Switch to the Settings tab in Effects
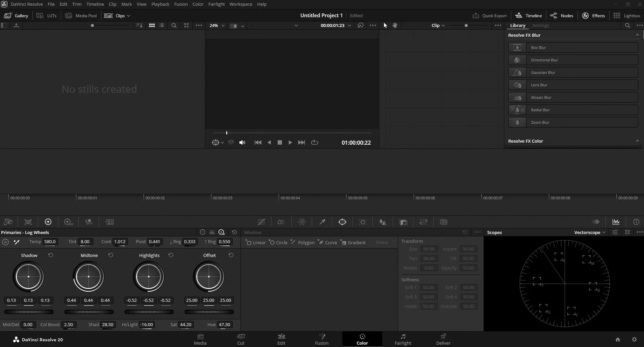The width and height of the screenshot is (644, 347). coord(540,25)
